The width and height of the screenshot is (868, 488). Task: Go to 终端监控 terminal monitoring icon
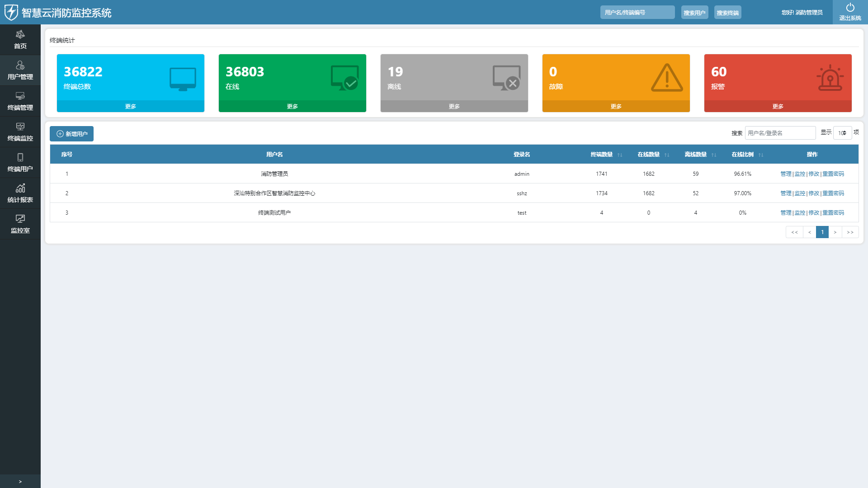pyautogui.click(x=20, y=127)
